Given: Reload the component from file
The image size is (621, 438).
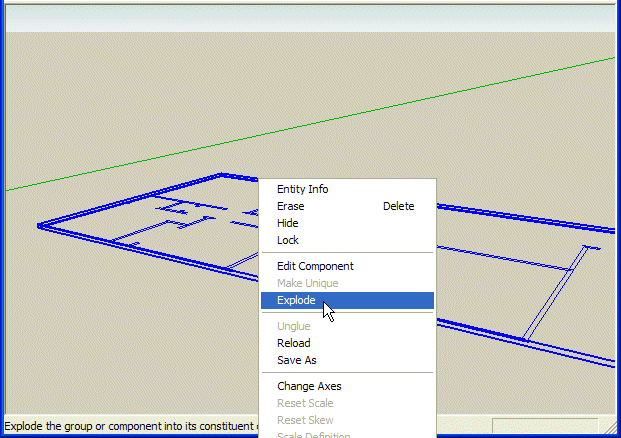Looking at the screenshot, I should tap(293, 343).
